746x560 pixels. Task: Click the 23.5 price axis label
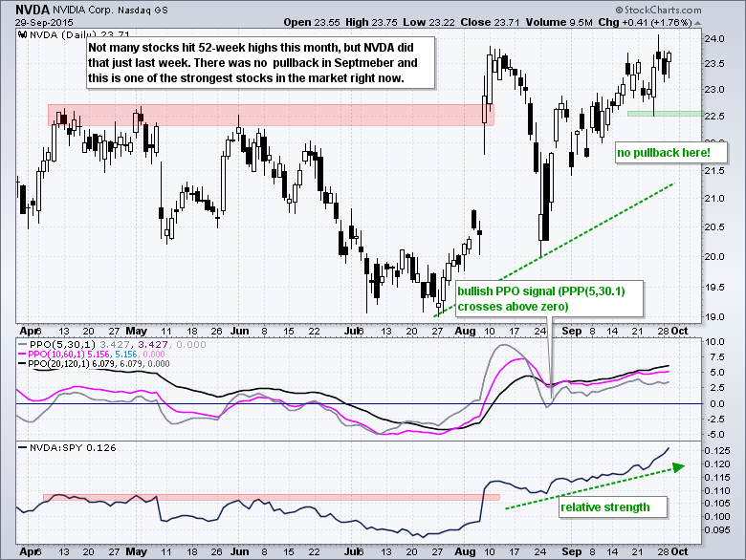tap(714, 64)
